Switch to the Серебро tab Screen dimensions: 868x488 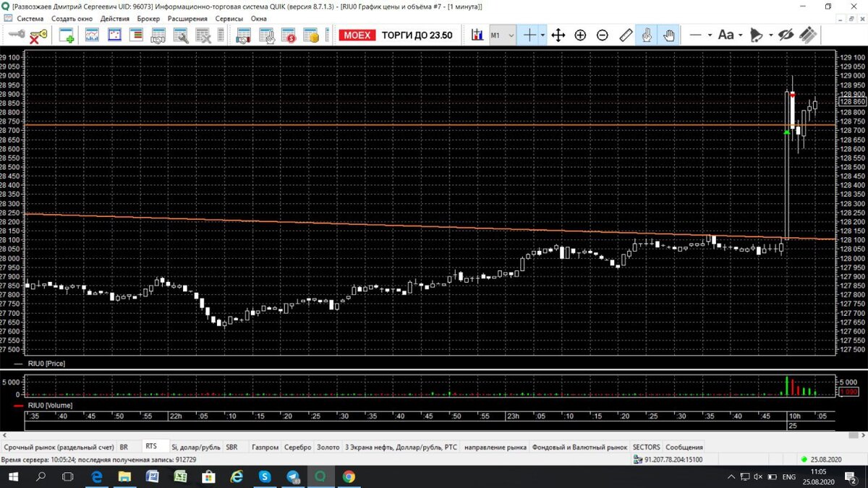point(297,448)
